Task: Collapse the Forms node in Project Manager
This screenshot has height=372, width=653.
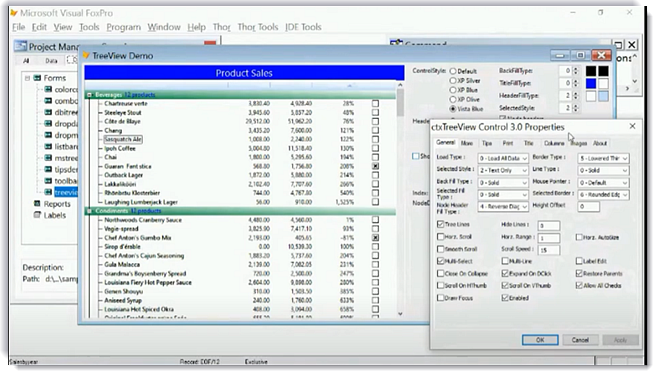Action: point(27,78)
